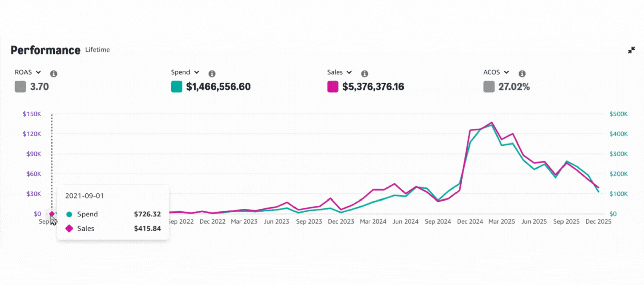Click the $5,376,376.16 sales total
This screenshot has height=285, width=644.
pyautogui.click(x=373, y=87)
